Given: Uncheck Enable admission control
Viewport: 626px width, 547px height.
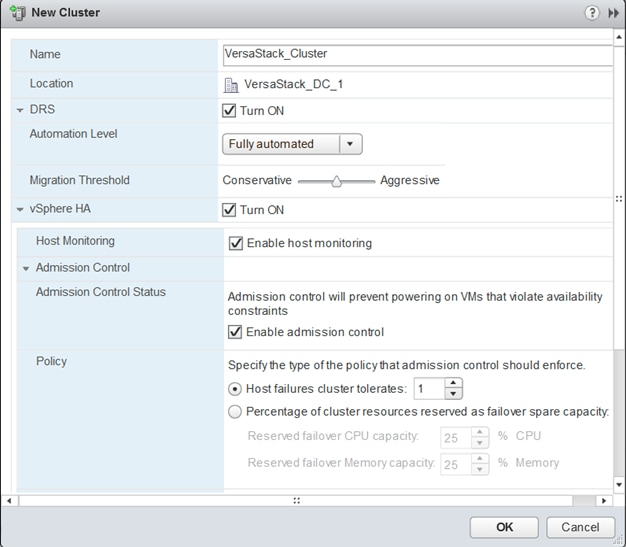Looking at the screenshot, I should tap(235, 332).
